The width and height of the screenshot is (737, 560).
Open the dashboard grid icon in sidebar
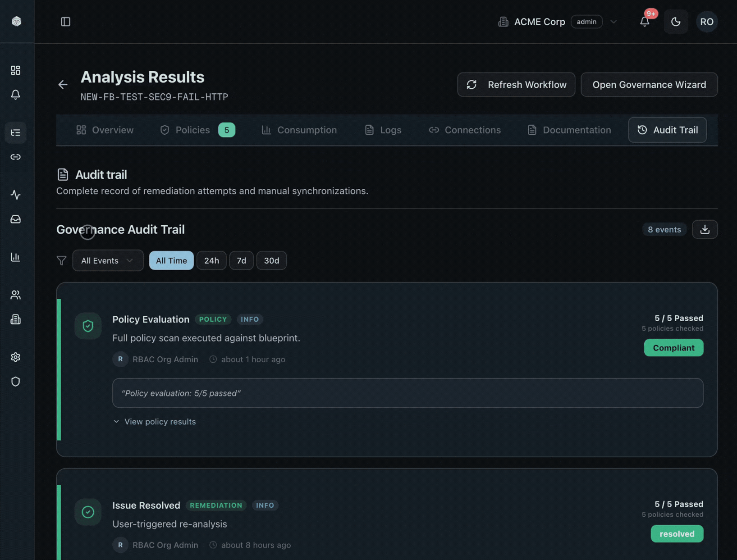tap(15, 70)
